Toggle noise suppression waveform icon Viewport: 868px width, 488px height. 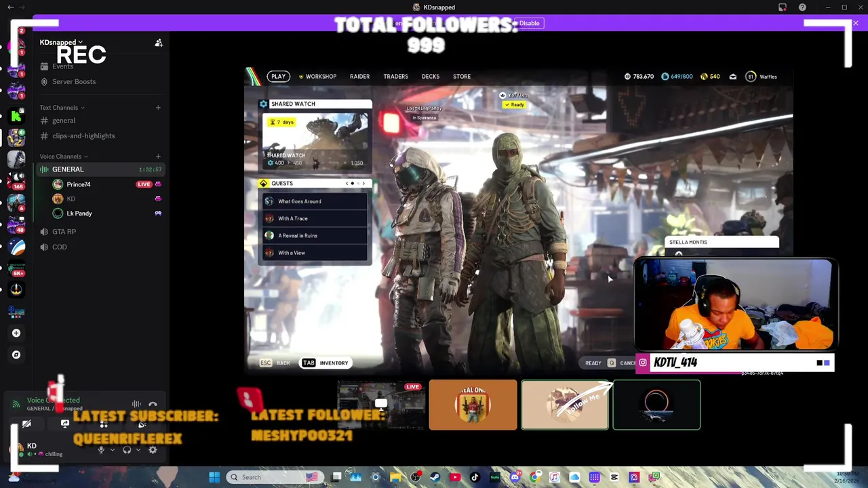136,405
